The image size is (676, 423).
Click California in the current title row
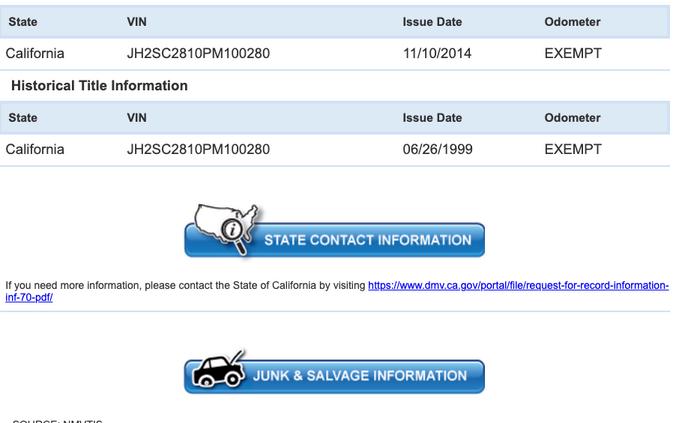[x=35, y=53]
